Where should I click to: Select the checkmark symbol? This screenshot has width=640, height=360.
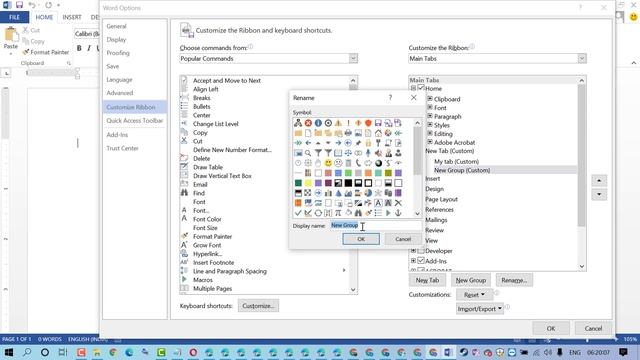(x=298, y=213)
